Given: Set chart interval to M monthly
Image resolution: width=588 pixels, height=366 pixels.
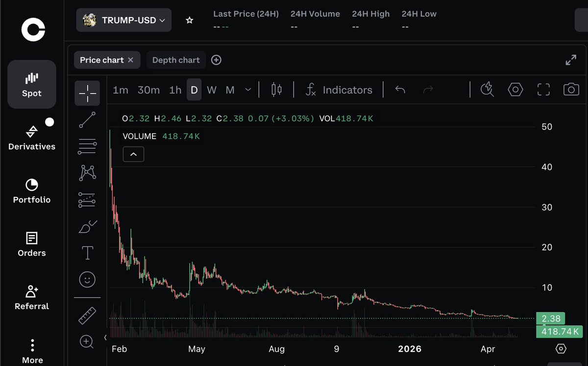Looking at the screenshot, I should tap(230, 90).
